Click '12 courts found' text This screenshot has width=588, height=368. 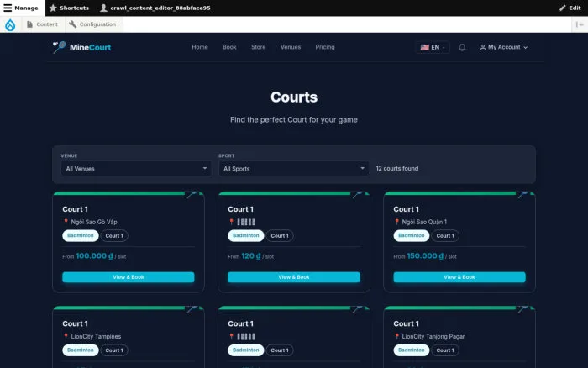(x=397, y=168)
